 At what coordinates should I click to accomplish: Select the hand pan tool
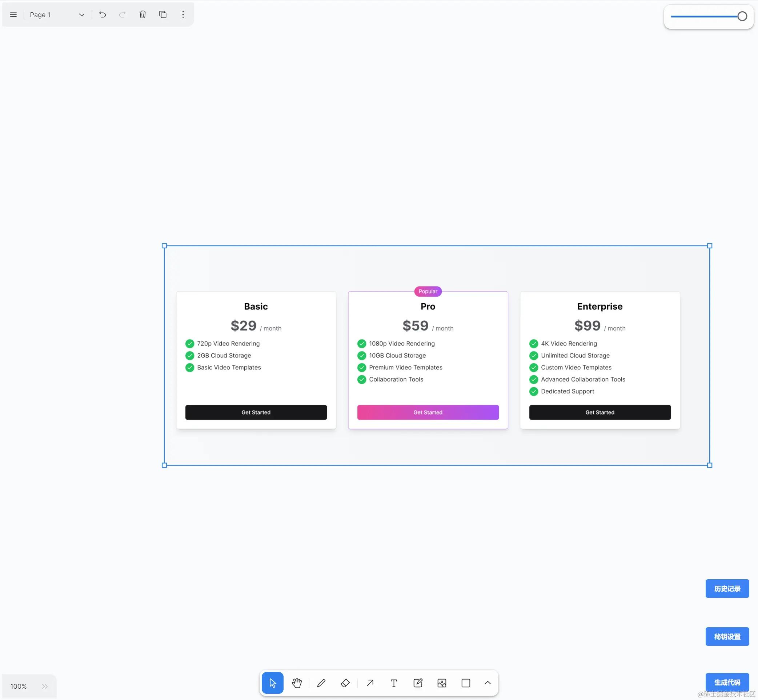297,683
